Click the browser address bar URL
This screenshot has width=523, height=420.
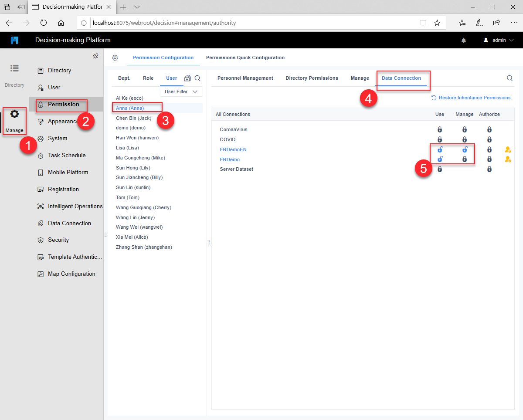coord(164,23)
